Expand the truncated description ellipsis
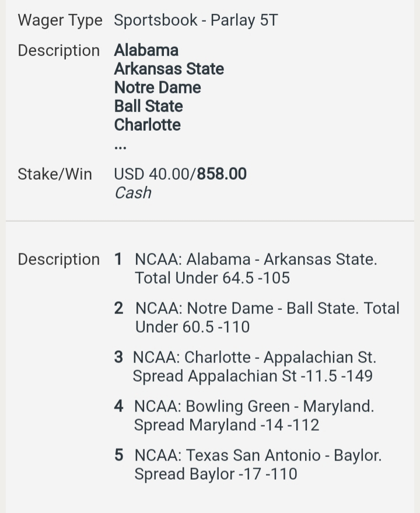Screen dimensions: 420x513 point(120,147)
